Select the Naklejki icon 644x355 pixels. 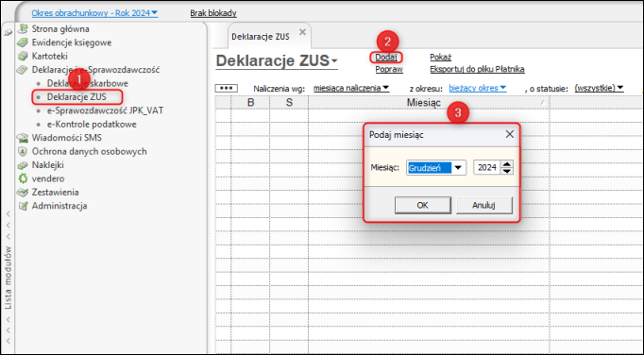pyautogui.click(x=23, y=165)
